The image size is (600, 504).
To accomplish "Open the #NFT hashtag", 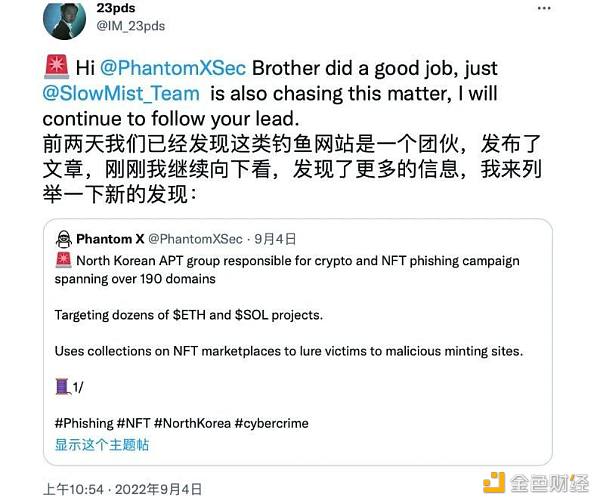I will [134, 423].
